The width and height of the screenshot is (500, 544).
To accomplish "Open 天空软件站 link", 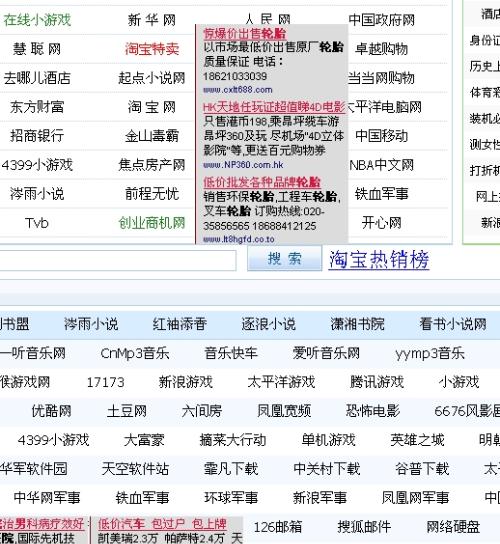I will [x=135, y=469].
